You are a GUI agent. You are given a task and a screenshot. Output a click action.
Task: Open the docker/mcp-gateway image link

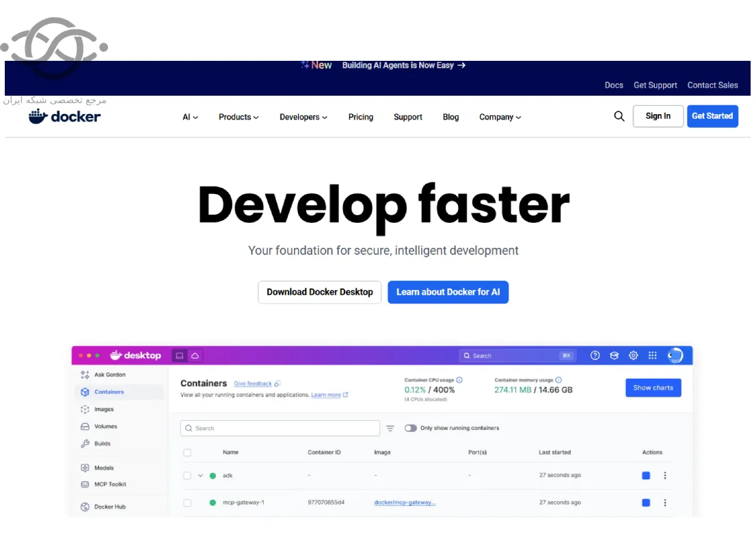coord(405,502)
